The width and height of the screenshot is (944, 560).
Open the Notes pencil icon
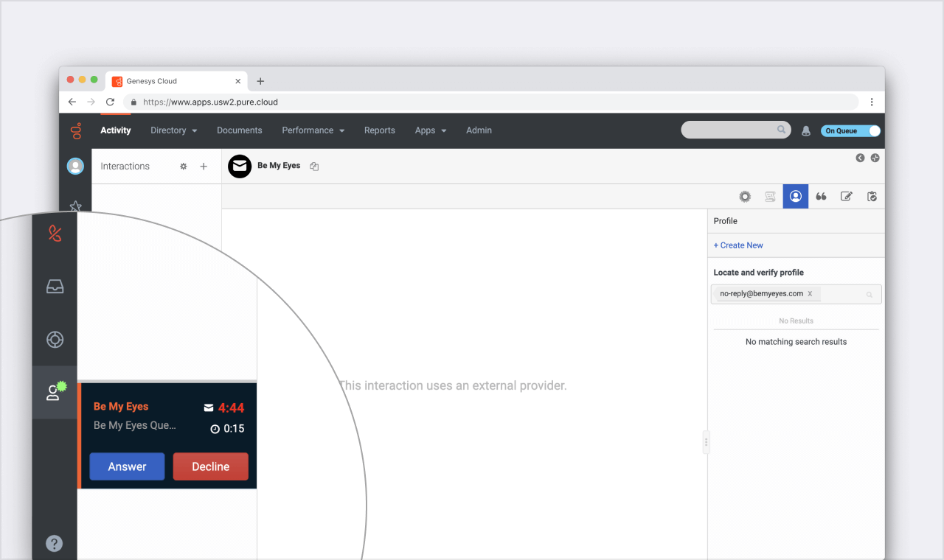[847, 197]
